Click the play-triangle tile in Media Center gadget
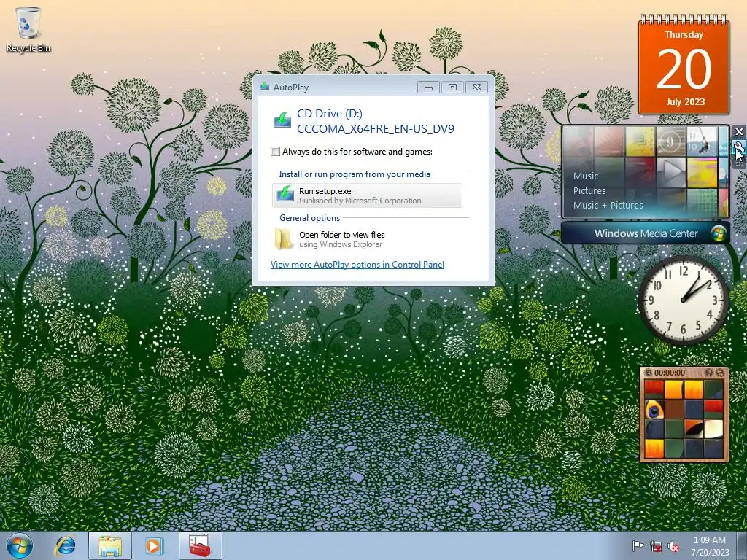The width and height of the screenshot is (747, 560). pos(671,171)
